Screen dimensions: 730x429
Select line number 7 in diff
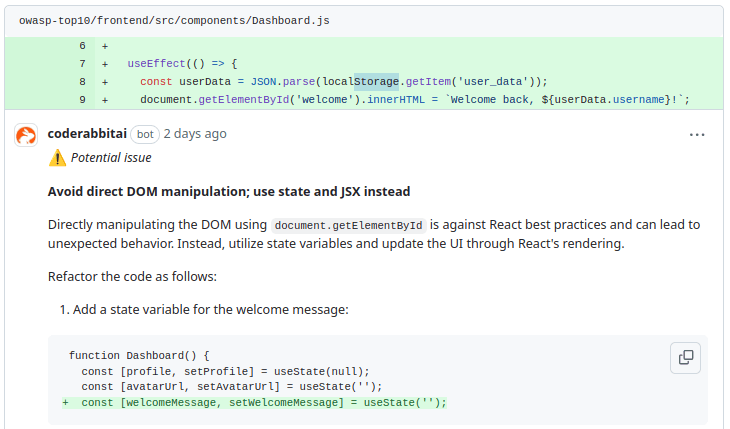click(x=82, y=64)
